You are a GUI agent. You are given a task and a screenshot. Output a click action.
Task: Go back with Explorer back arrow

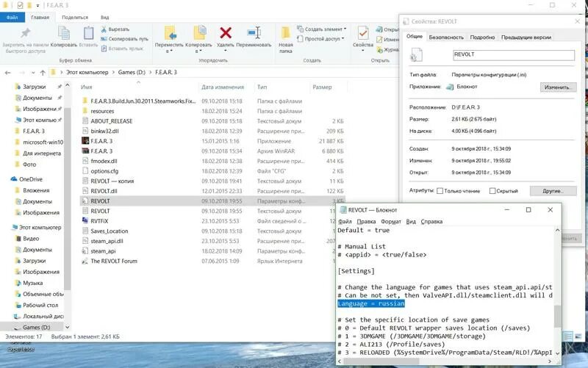tap(8, 73)
